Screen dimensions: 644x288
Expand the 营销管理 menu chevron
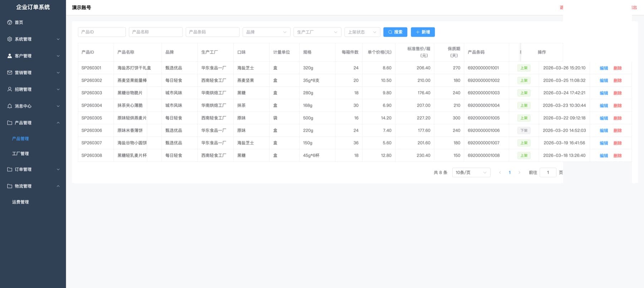58,73
